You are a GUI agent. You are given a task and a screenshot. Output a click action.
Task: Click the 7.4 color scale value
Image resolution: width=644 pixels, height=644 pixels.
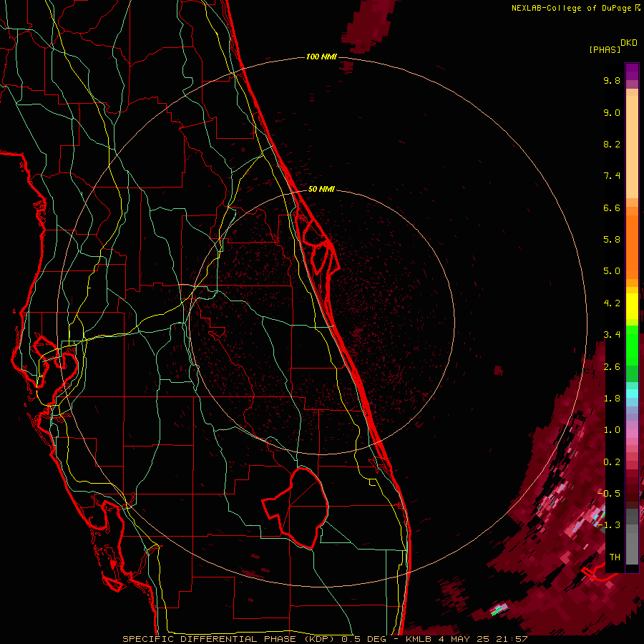[612, 176]
